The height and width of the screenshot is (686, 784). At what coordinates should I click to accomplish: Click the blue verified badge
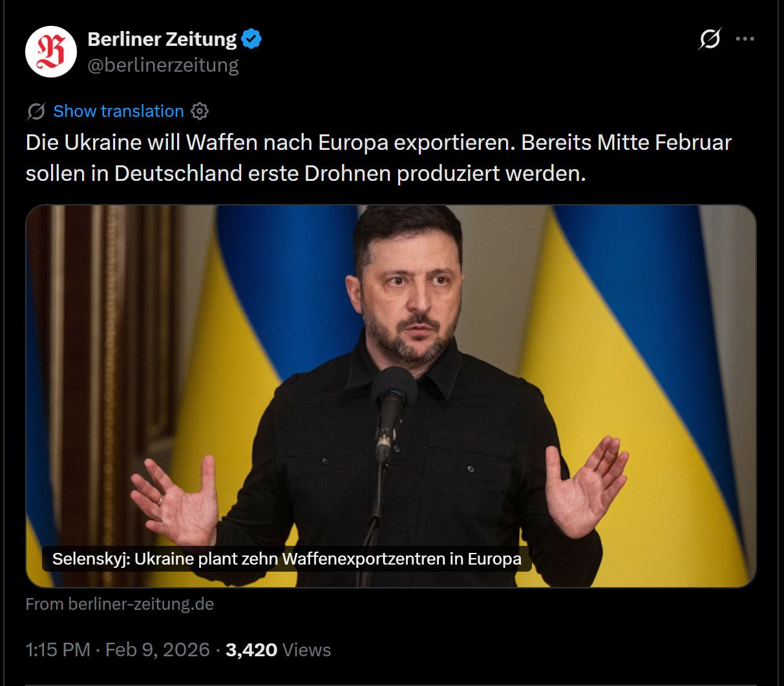coord(251,39)
